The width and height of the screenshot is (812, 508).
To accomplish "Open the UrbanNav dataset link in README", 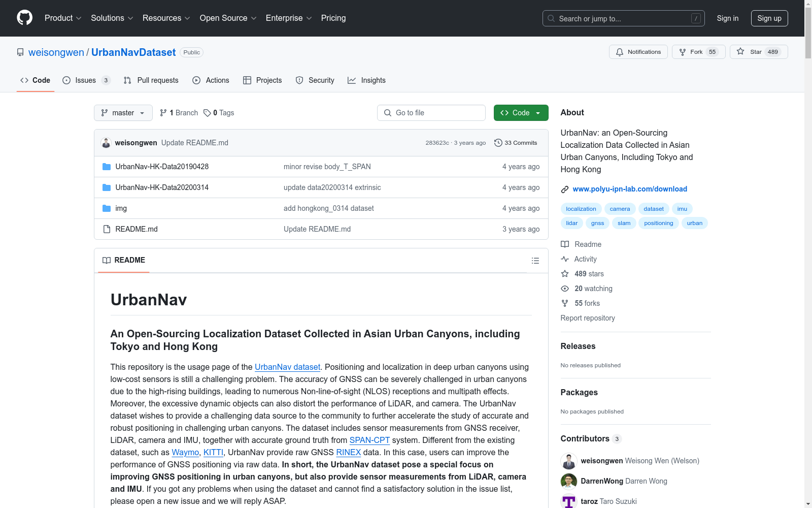I will pyautogui.click(x=287, y=367).
